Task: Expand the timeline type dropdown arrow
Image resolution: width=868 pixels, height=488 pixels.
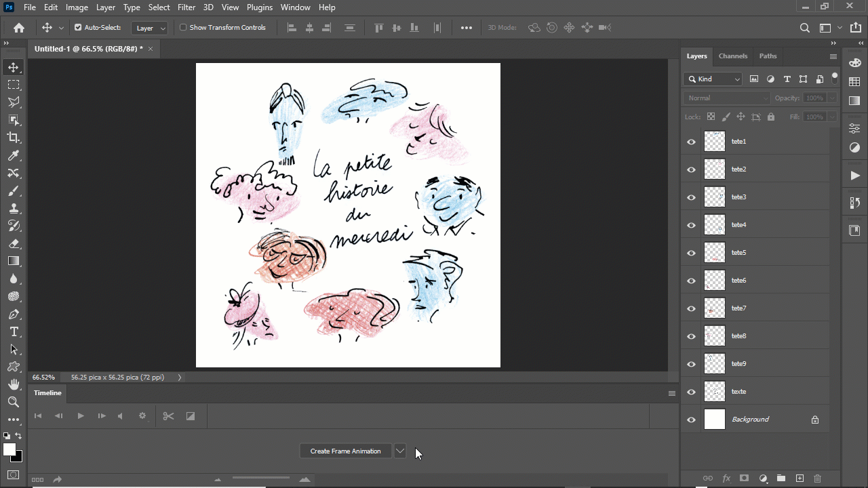Action: coord(400,451)
